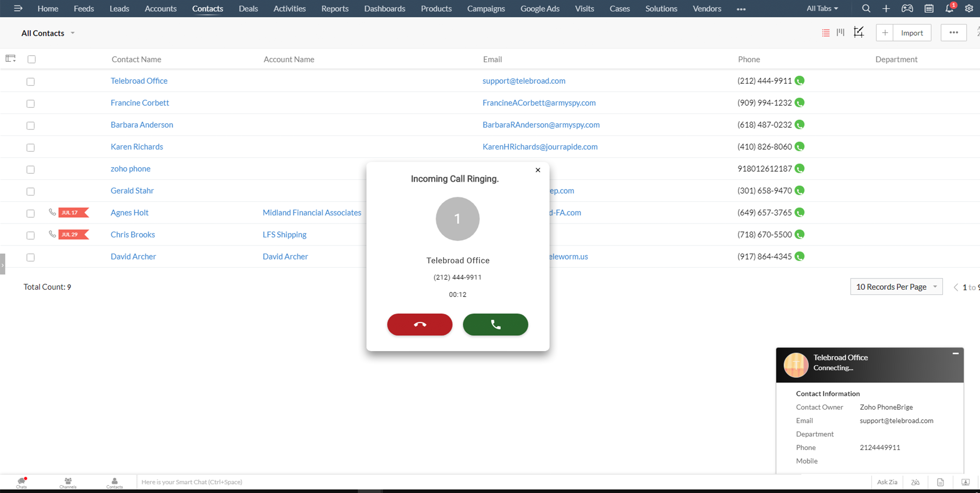Decline the incoming call with red button
980x493 pixels.
420,325
